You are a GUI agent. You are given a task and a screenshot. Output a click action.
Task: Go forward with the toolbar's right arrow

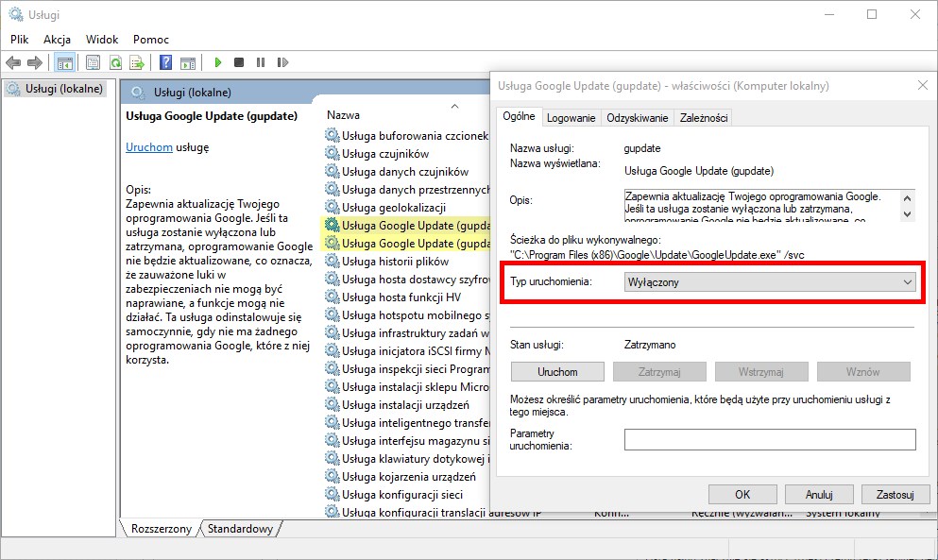(35, 62)
